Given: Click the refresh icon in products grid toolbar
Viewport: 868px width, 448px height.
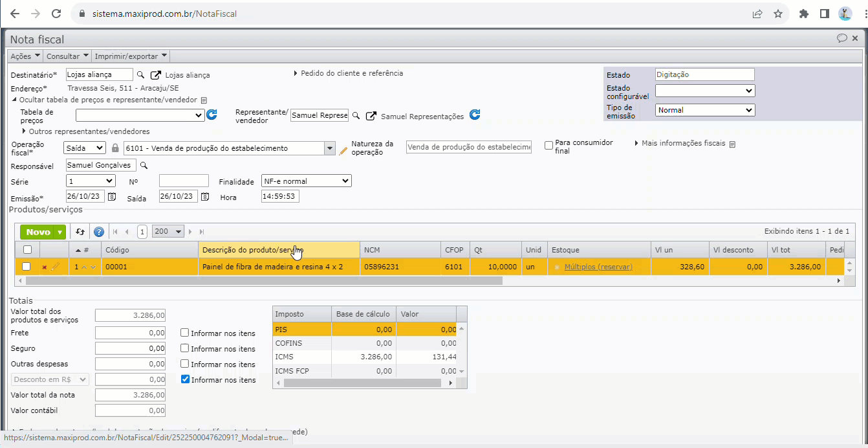Looking at the screenshot, I should point(80,232).
